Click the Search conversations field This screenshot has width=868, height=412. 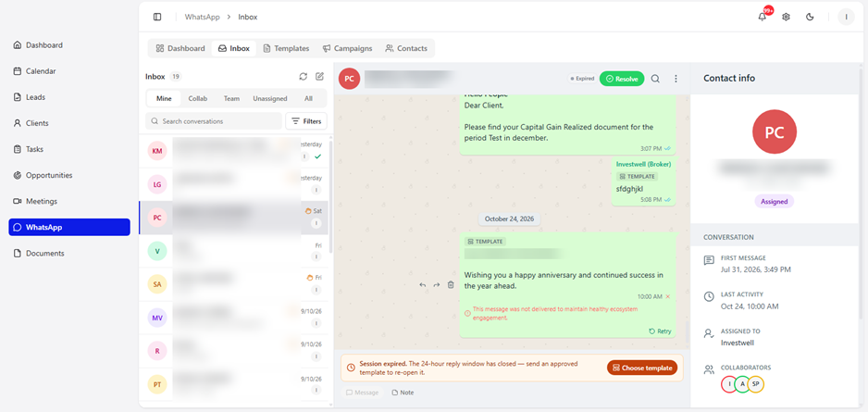tap(214, 120)
